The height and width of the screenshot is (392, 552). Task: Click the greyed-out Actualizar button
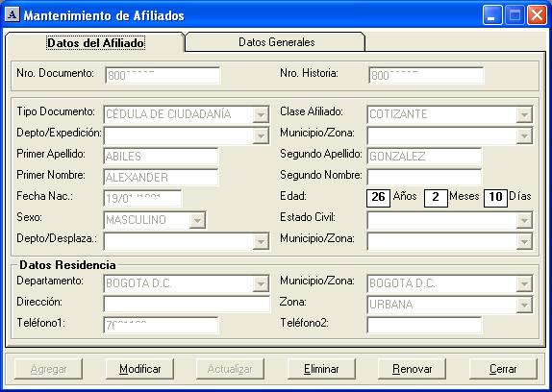[230, 369]
